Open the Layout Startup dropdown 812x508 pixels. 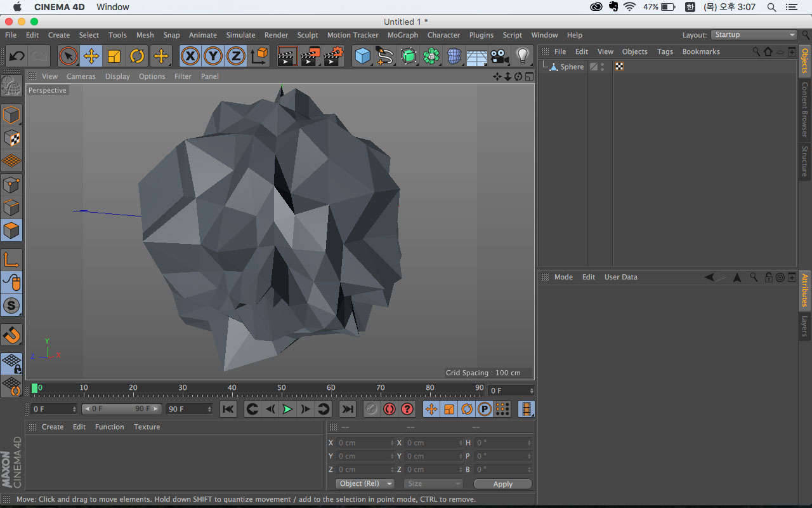[754, 35]
